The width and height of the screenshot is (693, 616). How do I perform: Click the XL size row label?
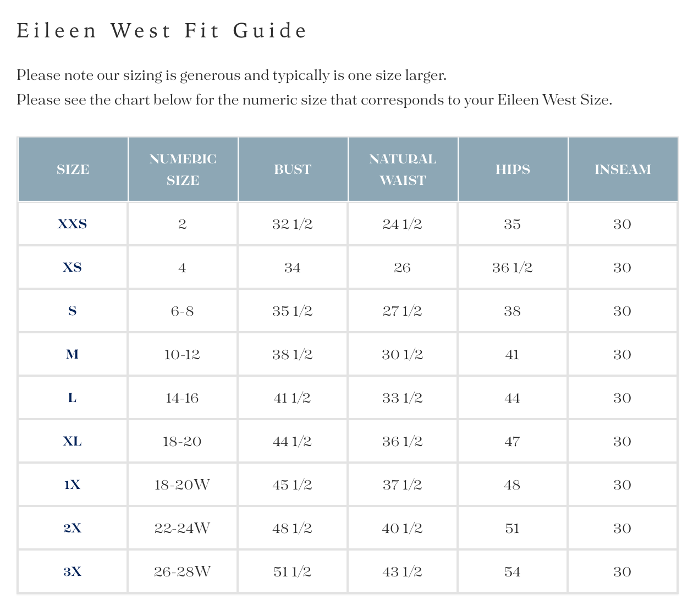(x=73, y=441)
